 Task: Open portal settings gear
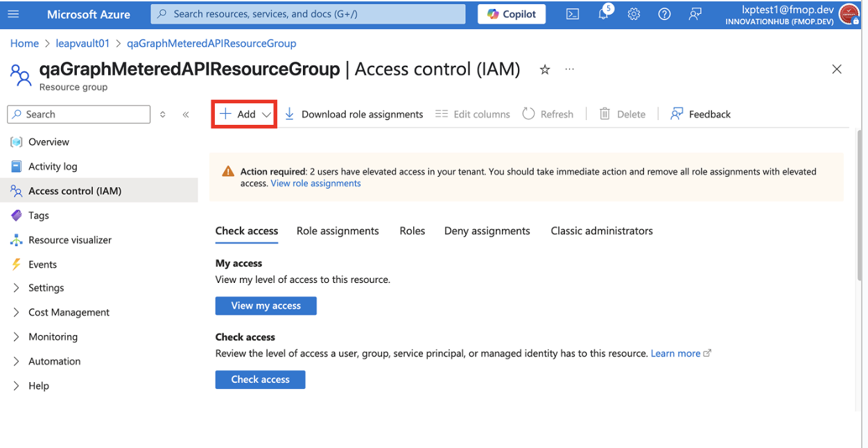point(634,14)
